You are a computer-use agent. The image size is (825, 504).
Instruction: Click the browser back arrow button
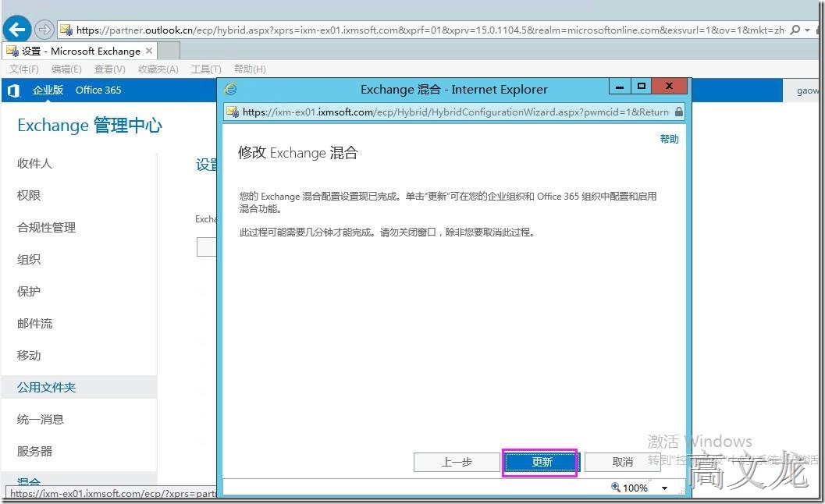pyautogui.click(x=17, y=30)
